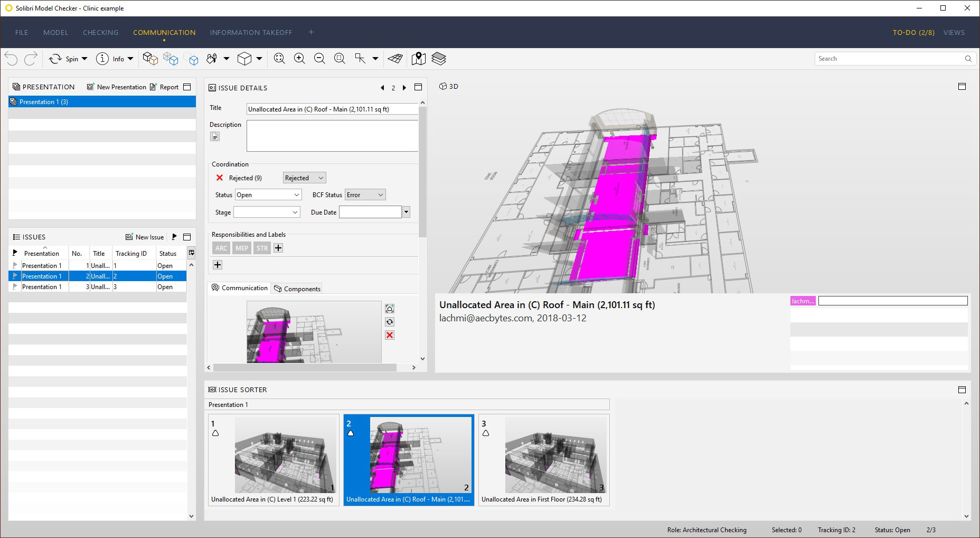Viewport: 980px width, 538px height.
Task: Open the VIEWS panel link
Action: (x=954, y=32)
